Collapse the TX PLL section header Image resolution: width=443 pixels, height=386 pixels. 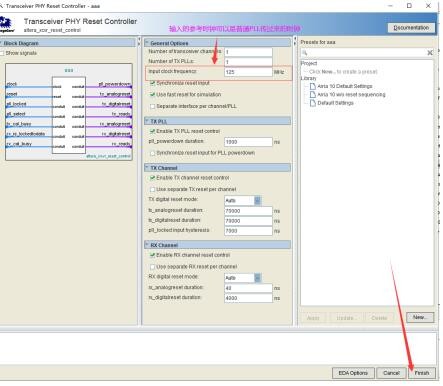[147, 121]
